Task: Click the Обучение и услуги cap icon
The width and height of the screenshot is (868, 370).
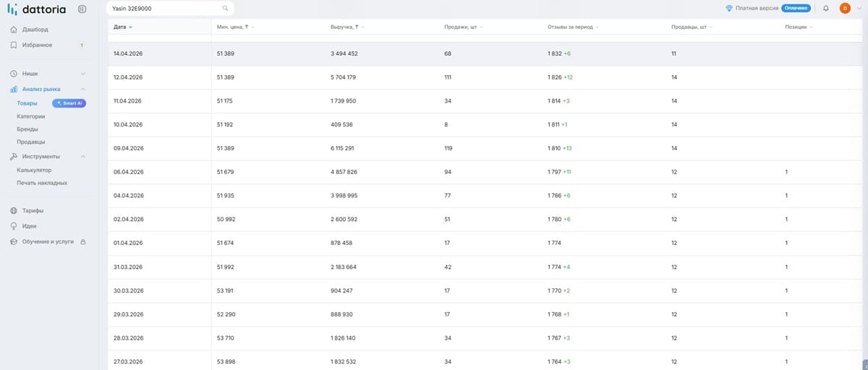Action: [14, 241]
